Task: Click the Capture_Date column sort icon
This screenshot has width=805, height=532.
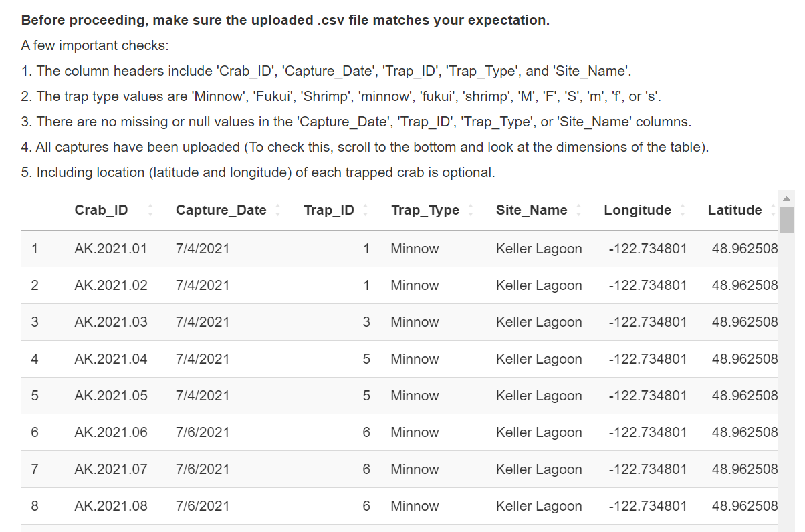Action: (x=277, y=210)
